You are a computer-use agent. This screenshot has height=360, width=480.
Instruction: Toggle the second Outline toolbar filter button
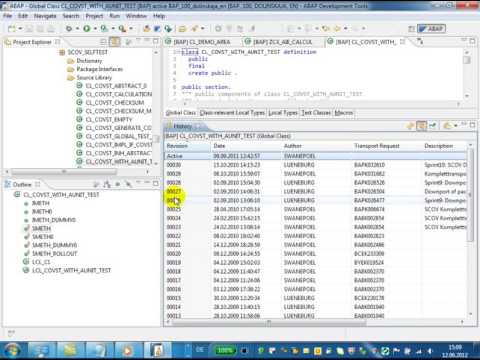tap(107, 184)
